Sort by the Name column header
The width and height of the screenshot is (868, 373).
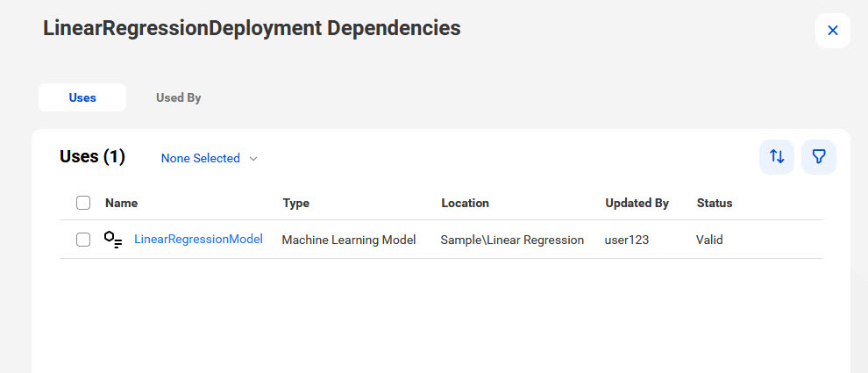(121, 203)
